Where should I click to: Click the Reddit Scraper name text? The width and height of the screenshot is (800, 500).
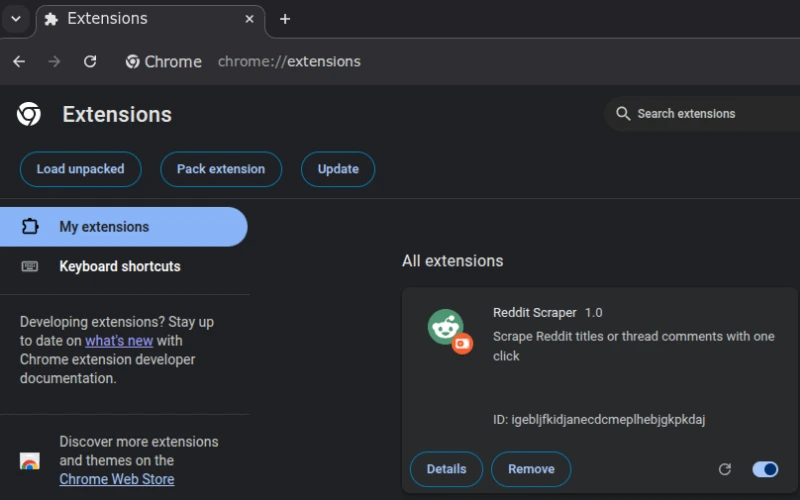(535, 313)
